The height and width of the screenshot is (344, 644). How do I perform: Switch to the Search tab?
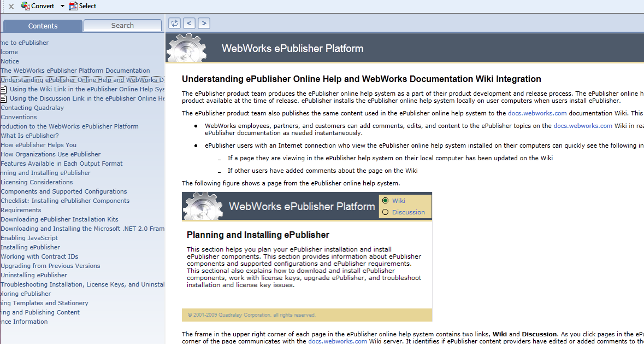coord(122,26)
